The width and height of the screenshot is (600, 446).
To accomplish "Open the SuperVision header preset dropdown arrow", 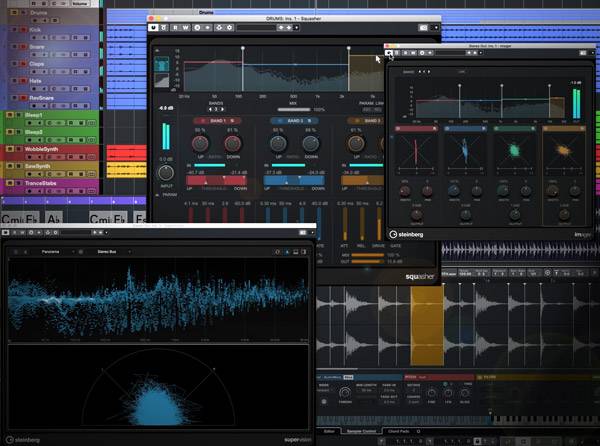I will (x=106, y=232).
